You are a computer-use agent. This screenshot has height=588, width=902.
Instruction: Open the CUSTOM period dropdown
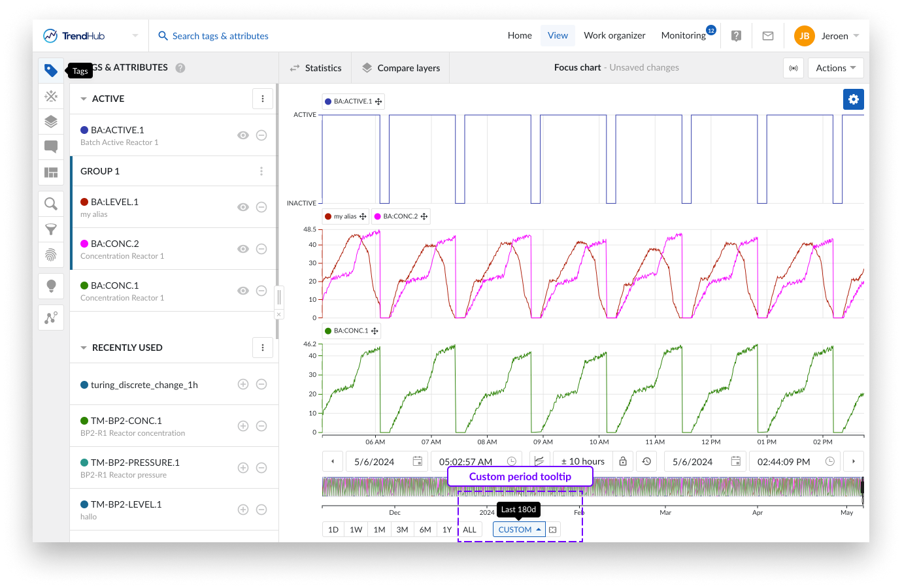(x=519, y=530)
